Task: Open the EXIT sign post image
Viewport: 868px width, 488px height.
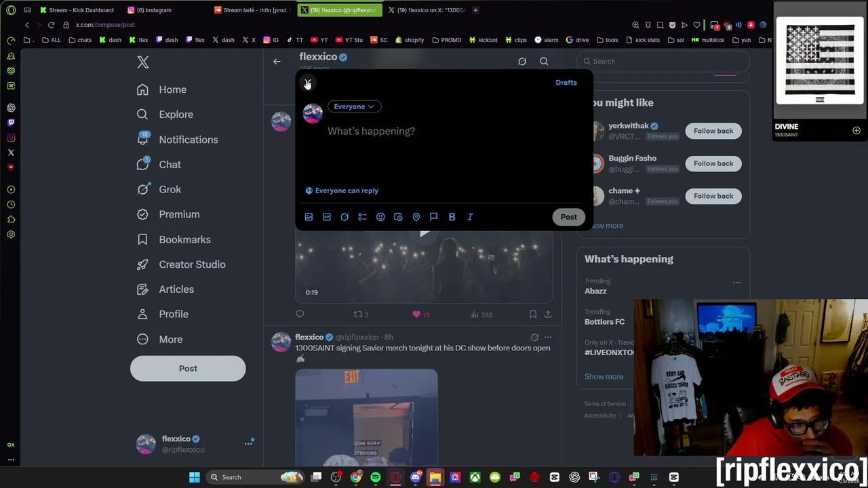Action: tap(366, 418)
